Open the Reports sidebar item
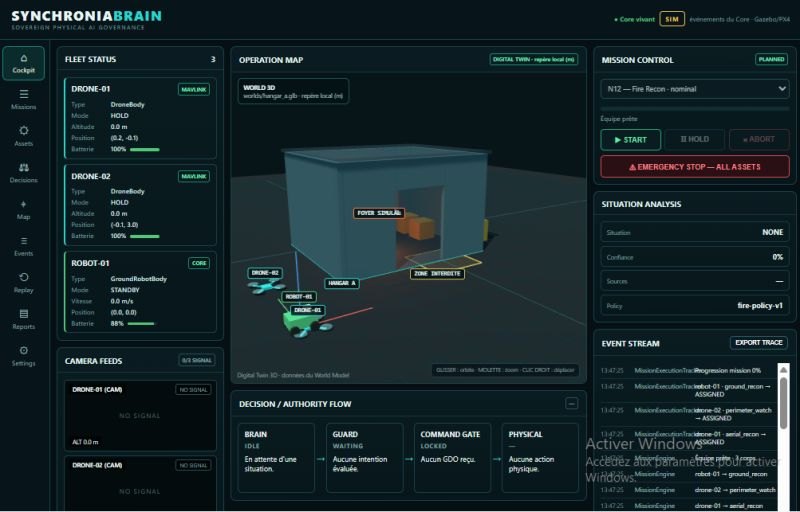 tap(23, 319)
